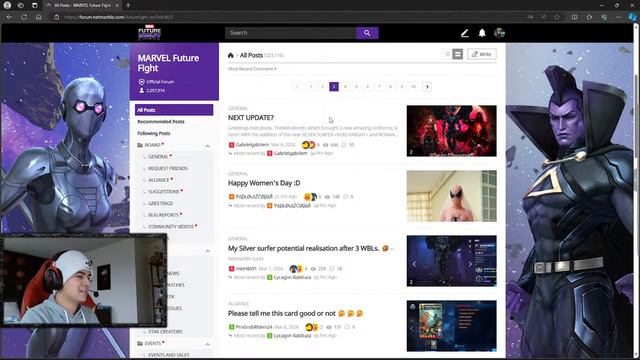Viewport: 640px width, 360px height.
Task: Click the Marvel Future Fight logo
Action: pos(149,32)
